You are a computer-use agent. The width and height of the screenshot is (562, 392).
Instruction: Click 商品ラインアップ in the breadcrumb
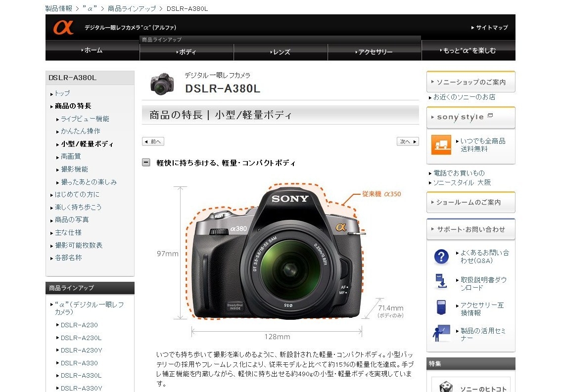pos(132,8)
